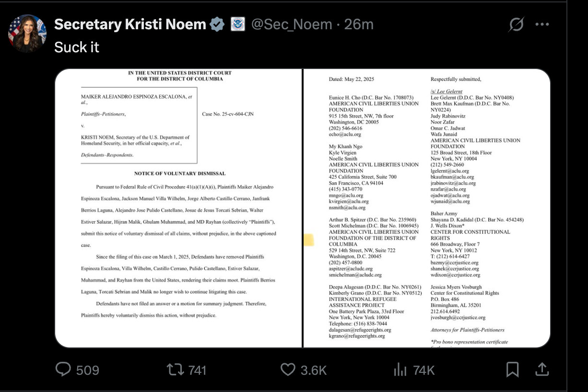The height and width of the screenshot is (392, 588).
Task: Click the 74K views count
Action: [423, 370]
